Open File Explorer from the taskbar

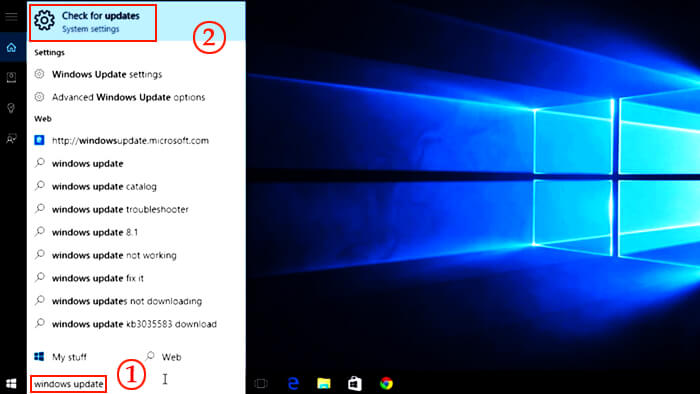tap(324, 383)
